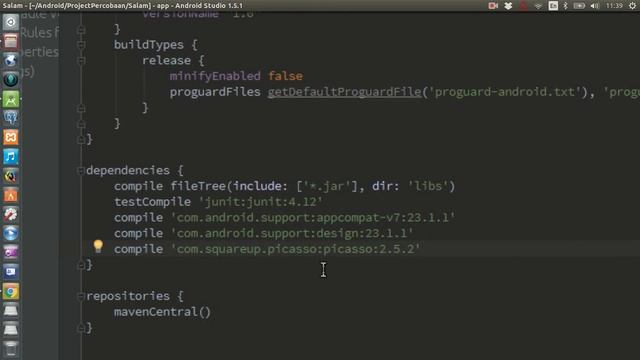The width and height of the screenshot is (640, 360).
Task: Collapse the repositories block fold marker
Action: (x=81, y=296)
